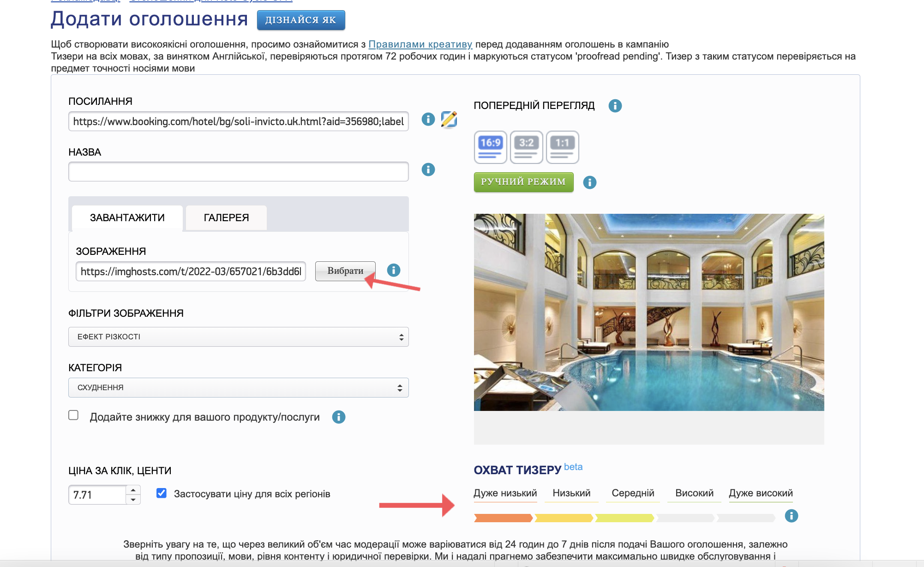
Task: Select the 1:1 preview aspect ratio icon
Action: pyautogui.click(x=562, y=147)
